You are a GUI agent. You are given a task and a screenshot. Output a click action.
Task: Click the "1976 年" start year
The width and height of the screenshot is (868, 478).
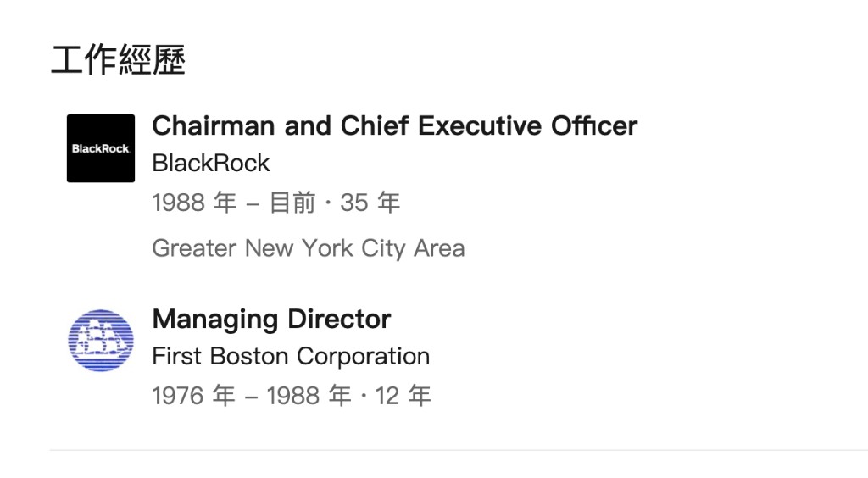coord(193,396)
